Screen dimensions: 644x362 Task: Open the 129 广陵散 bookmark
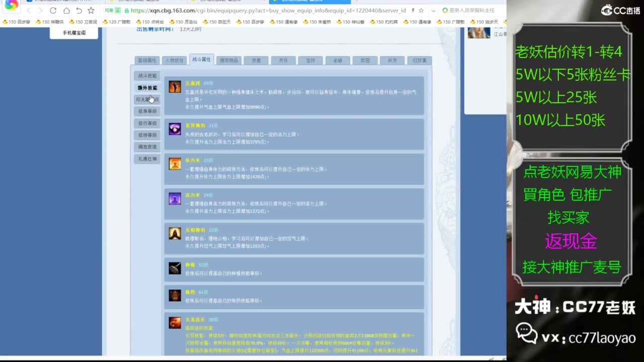pos(116,22)
